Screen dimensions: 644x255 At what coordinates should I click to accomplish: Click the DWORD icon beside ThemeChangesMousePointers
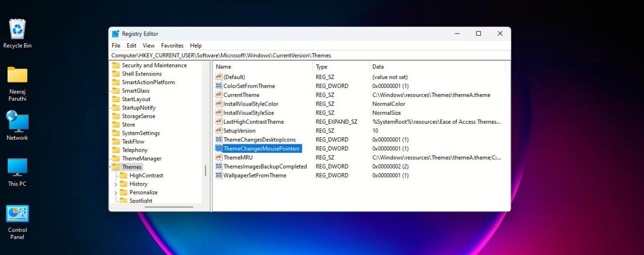tap(218, 148)
